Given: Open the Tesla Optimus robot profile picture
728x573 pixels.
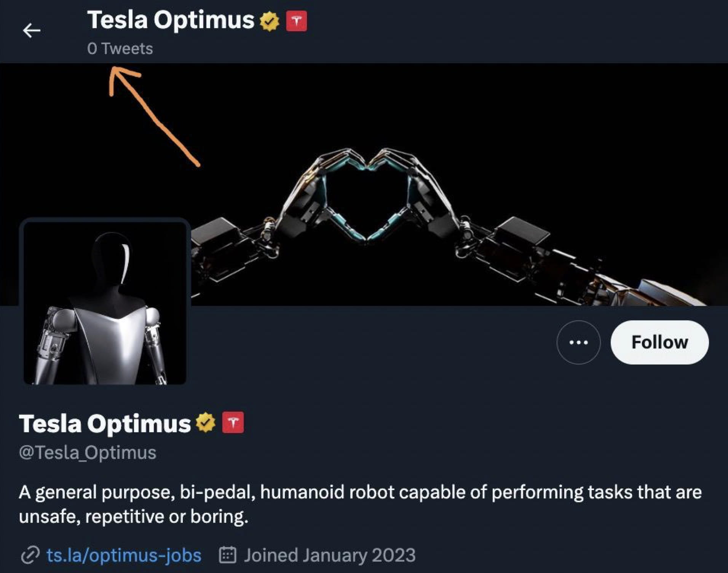Looking at the screenshot, I should tap(105, 302).
